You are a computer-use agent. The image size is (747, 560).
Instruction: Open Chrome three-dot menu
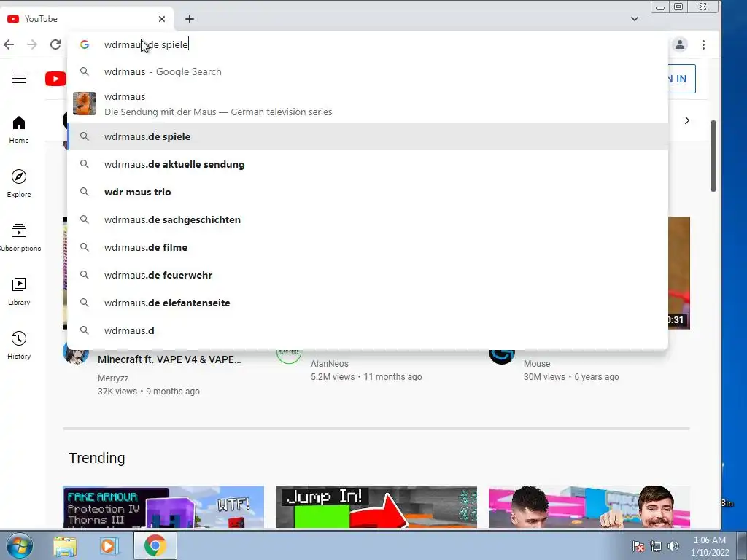pos(704,44)
